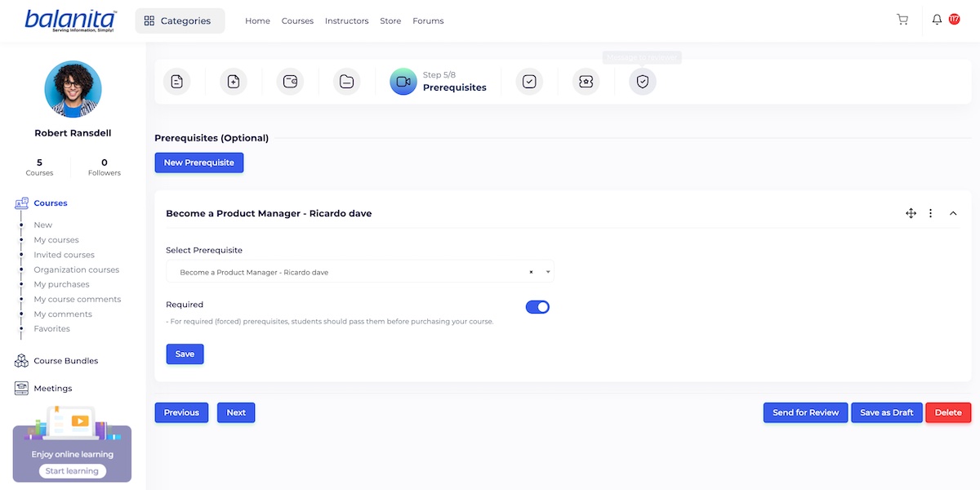
Task: Clear the selected prerequisite with x
Action: coord(531,272)
